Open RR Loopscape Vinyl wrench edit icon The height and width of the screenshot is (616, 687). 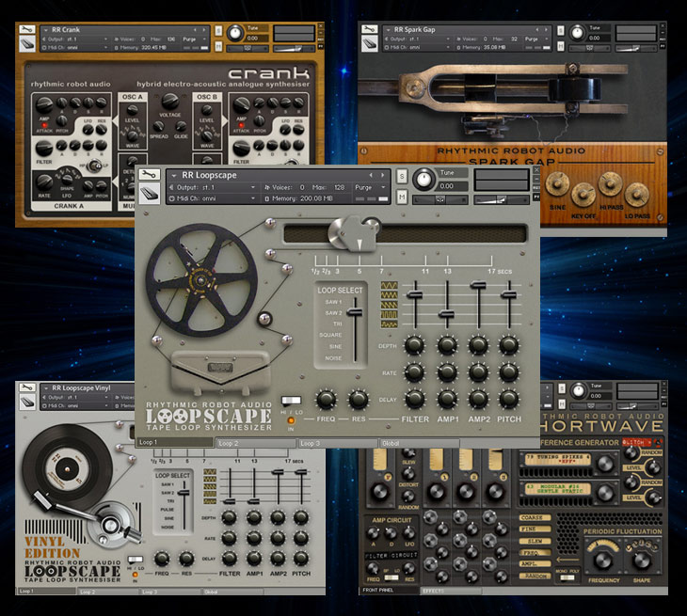click(27, 387)
